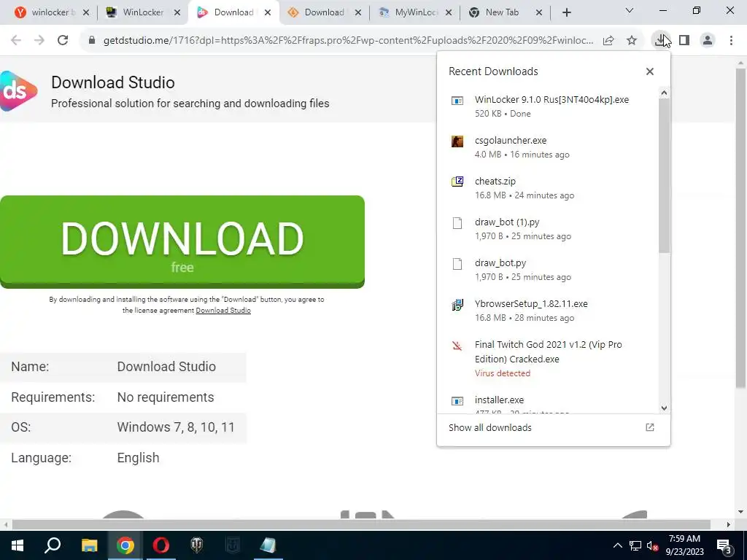Open the notepad-like app in taskbar
Image resolution: width=747 pixels, height=560 pixels.
click(x=268, y=545)
